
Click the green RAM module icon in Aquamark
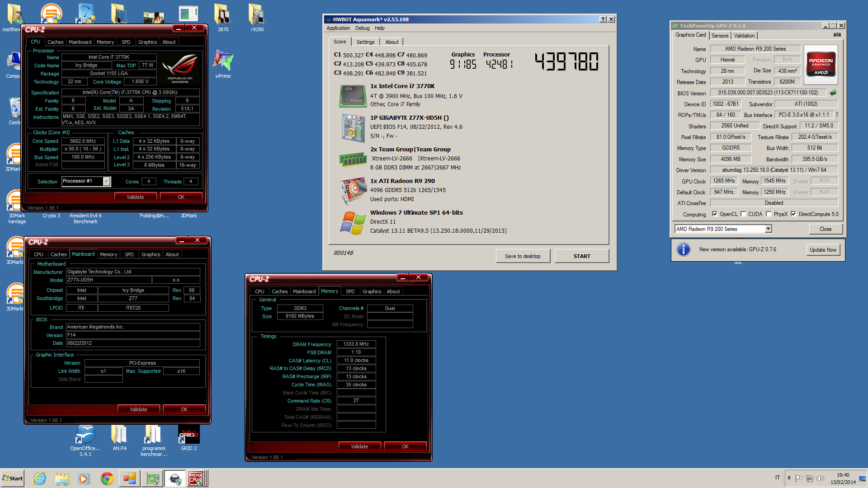(353, 159)
